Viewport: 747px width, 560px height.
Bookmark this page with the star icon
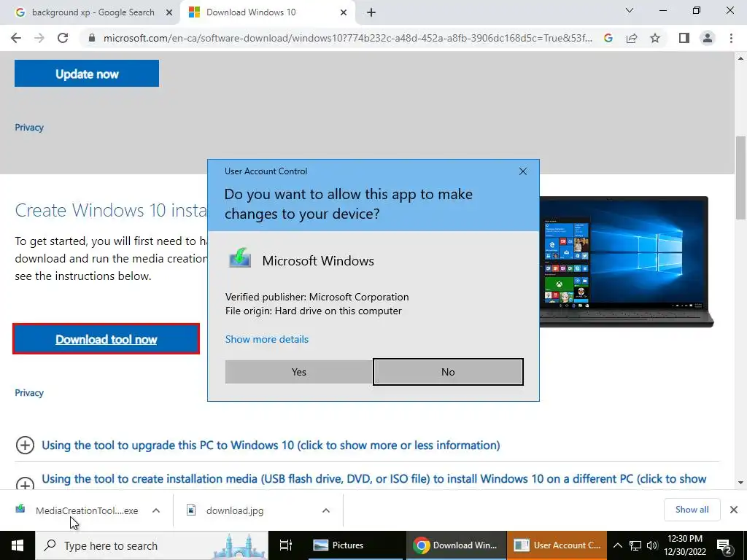[x=655, y=38]
